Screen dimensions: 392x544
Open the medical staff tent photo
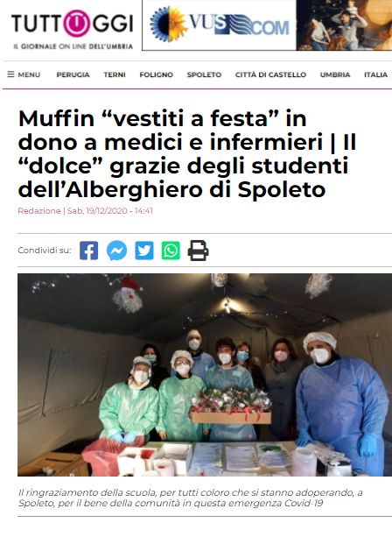tap(205, 375)
